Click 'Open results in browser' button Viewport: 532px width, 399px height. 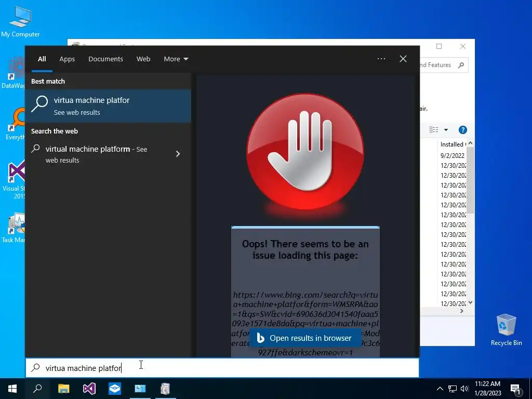point(304,338)
